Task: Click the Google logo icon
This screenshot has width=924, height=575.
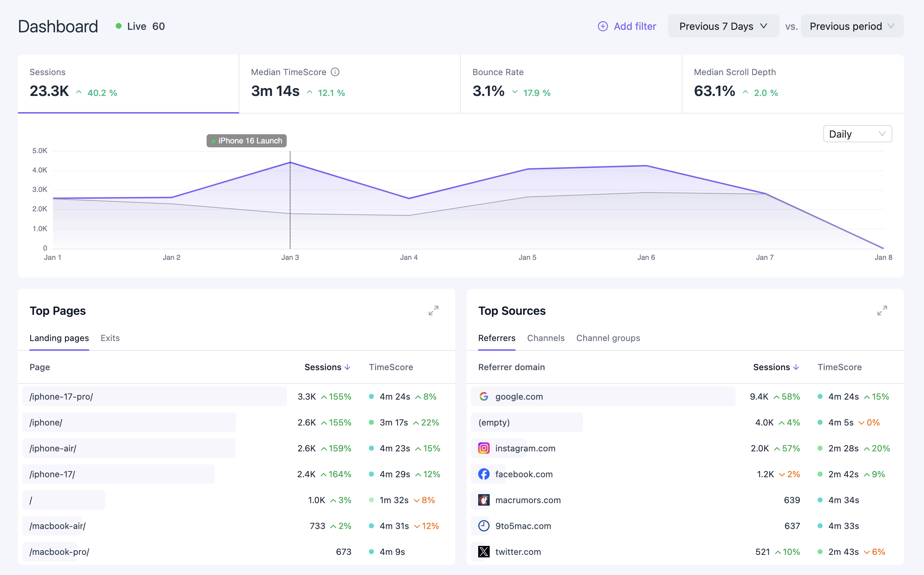Action: tap(484, 397)
